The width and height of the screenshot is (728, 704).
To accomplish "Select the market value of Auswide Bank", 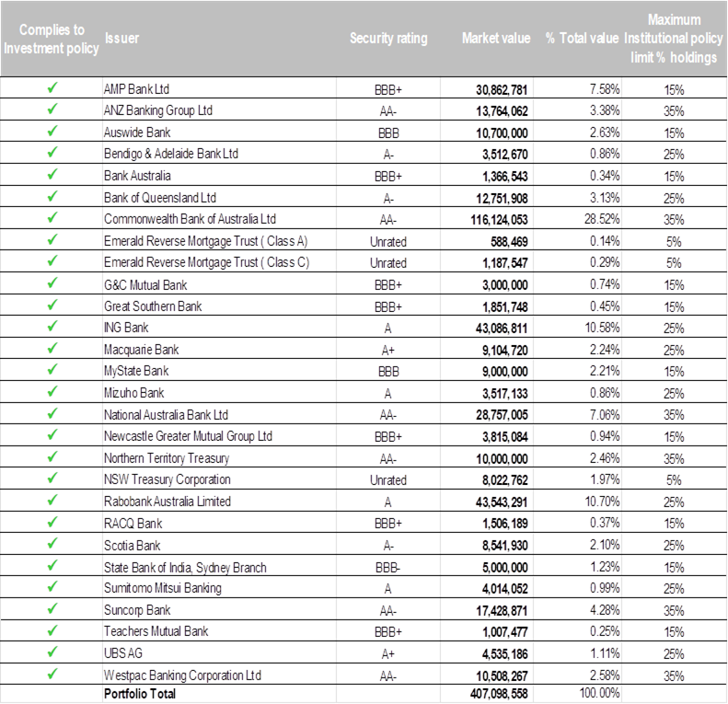I will (x=502, y=133).
